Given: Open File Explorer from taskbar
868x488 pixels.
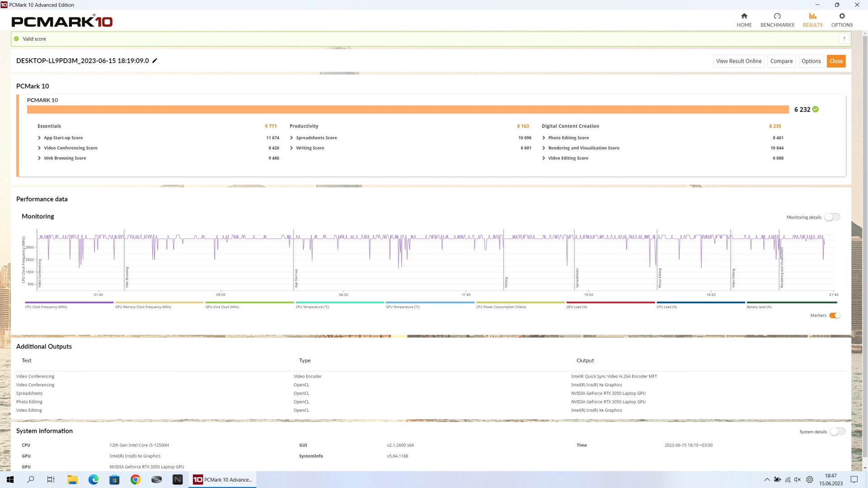Looking at the screenshot, I should 72,479.
